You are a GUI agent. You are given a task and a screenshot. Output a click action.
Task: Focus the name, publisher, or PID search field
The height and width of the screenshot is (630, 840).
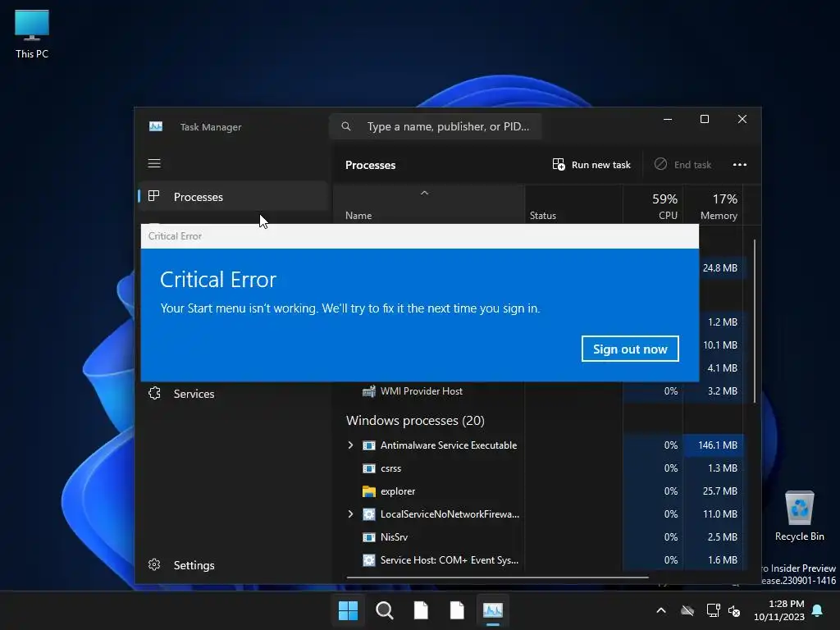point(436,126)
